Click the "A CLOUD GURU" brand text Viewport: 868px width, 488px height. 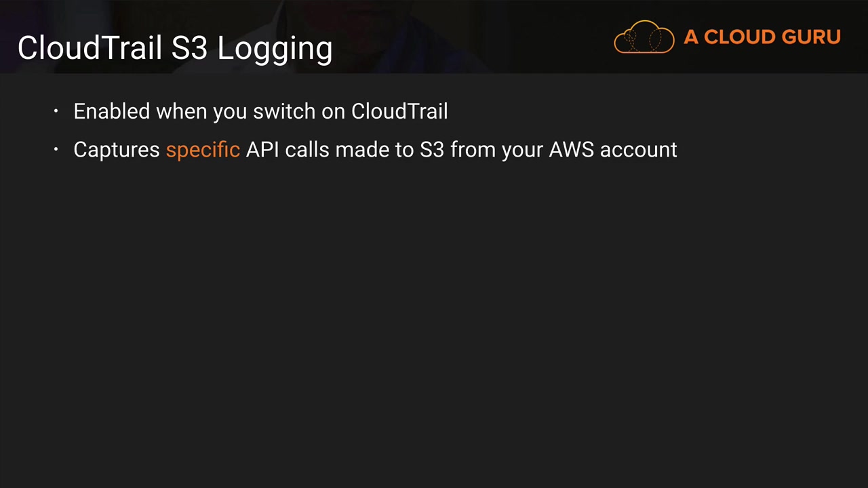click(x=762, y=37)
